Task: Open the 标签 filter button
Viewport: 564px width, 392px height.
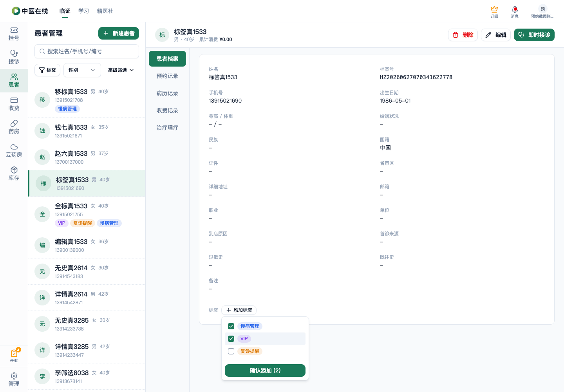Action: [x=47, y=70]
